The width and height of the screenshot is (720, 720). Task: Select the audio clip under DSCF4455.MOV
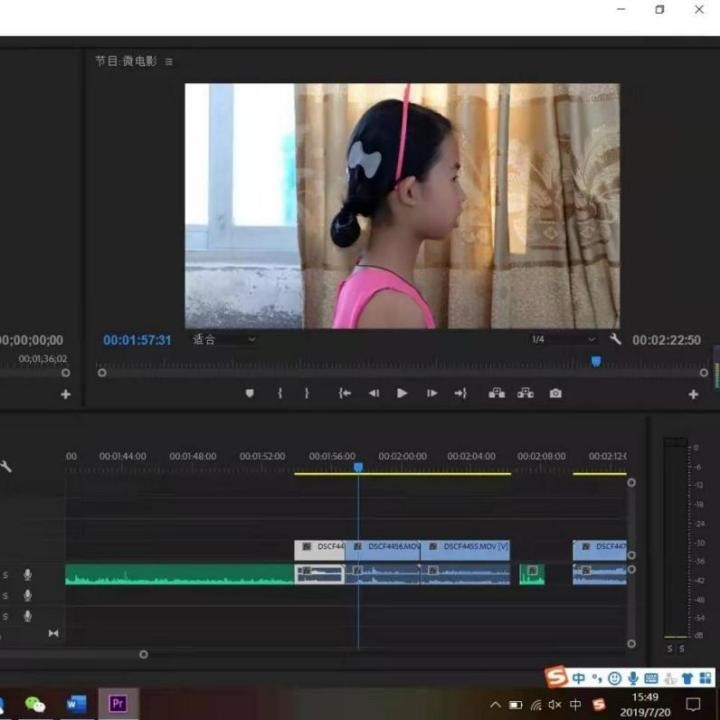(x=465, y=574)
